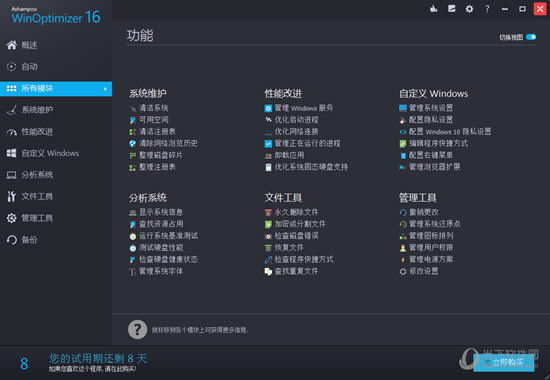Click the 检查磁盘错误 icon
550x380 pixels.
coord(268,236)
